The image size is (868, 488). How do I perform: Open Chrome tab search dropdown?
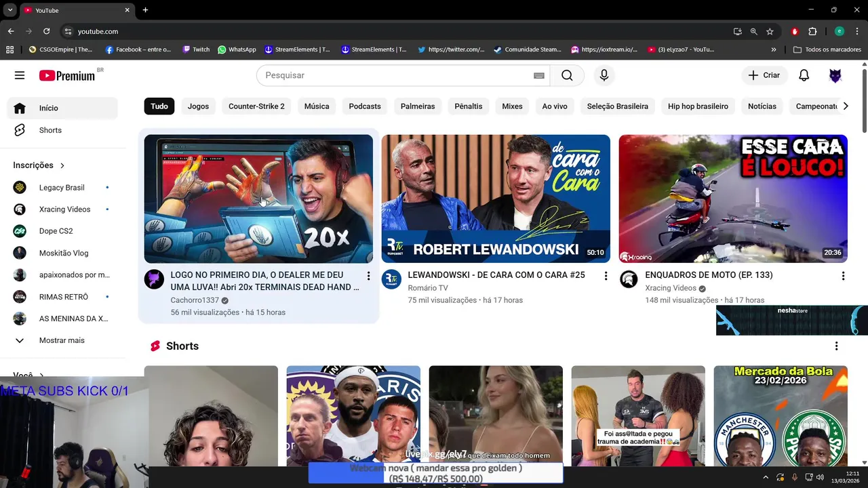click(10, 10)
